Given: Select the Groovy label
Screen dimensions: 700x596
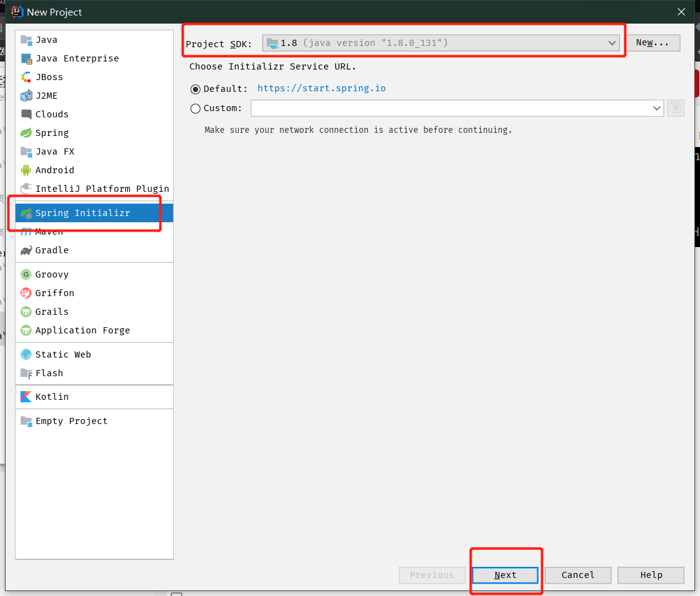Looking at the screenshot, I should point(52,274).
